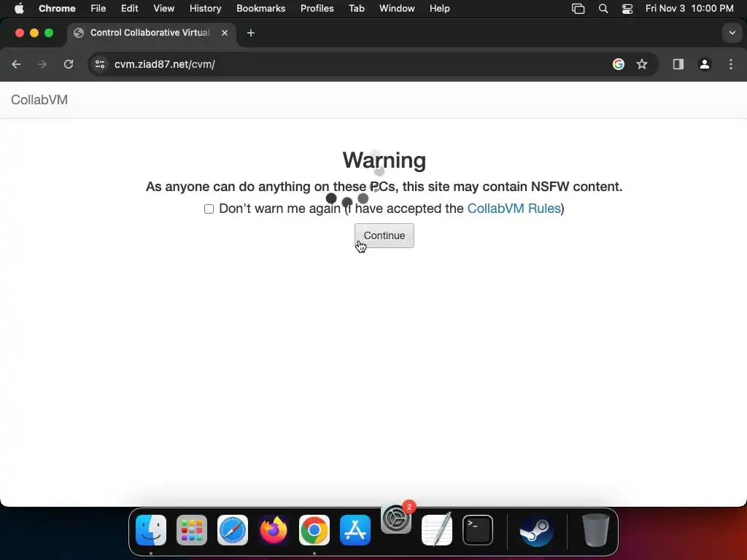Open a new tab
This screenshot has height=560, width=747.
click(x=251, y=33)
